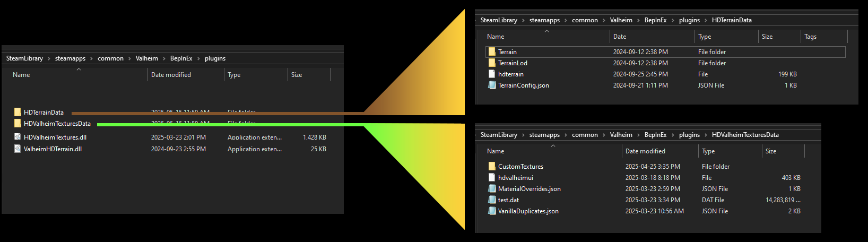Go to HDValheimTexturesData breadcrumb segment
868x242 pixels.
pos(745,135)
